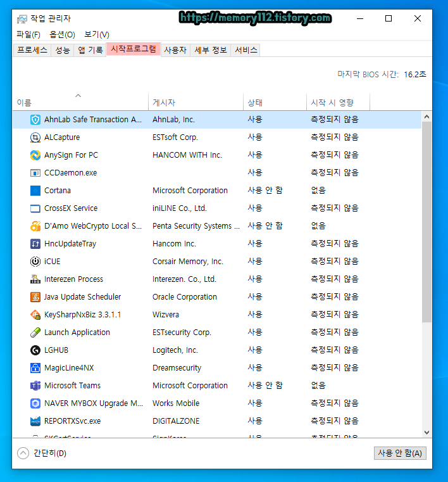Switch to the 프로세스 tab
The width and height of the screenshot is (448, 482).
point(32,50)
